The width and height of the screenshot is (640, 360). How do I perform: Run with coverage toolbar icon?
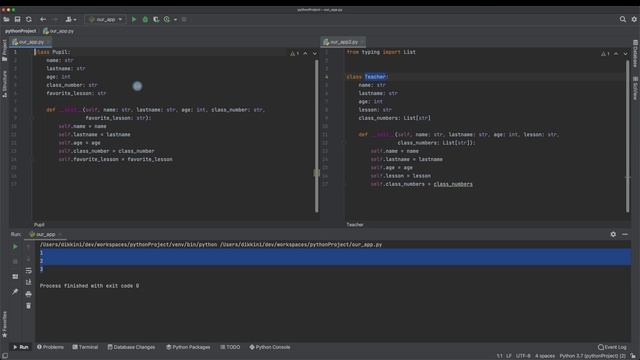click(x=156, y=19)
